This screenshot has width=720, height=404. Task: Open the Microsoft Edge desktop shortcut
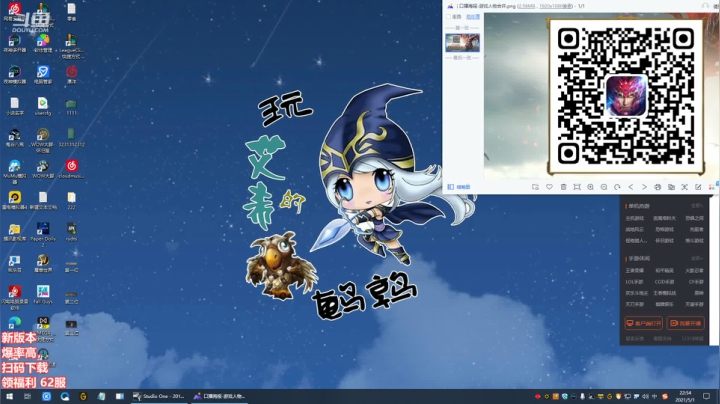point(15,323)
